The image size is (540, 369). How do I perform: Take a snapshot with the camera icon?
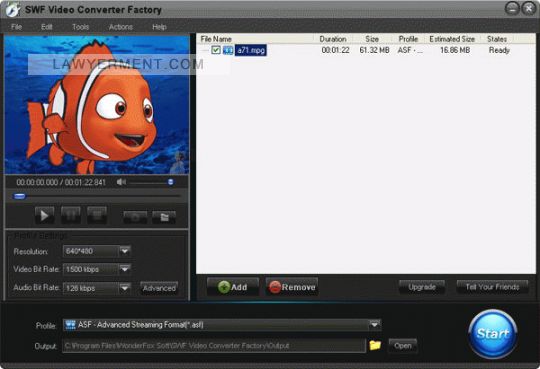pyautogui.click(x=135, y=217)
